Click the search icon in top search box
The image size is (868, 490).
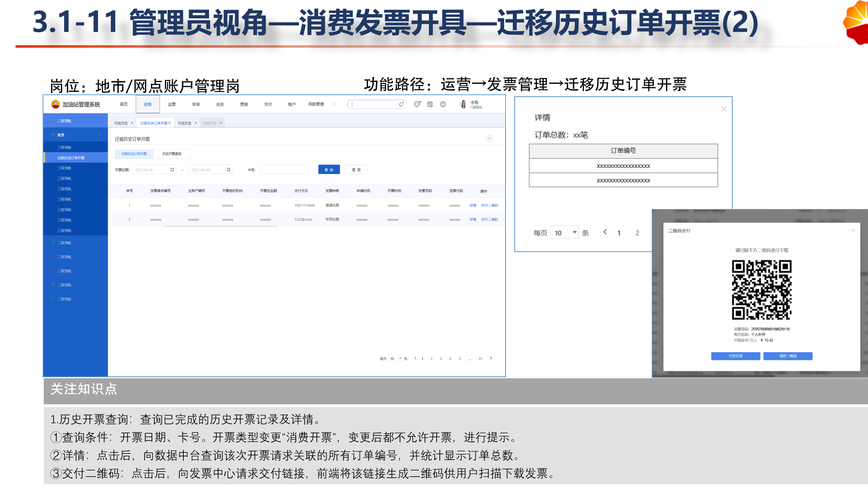click(x=401, y=104)
